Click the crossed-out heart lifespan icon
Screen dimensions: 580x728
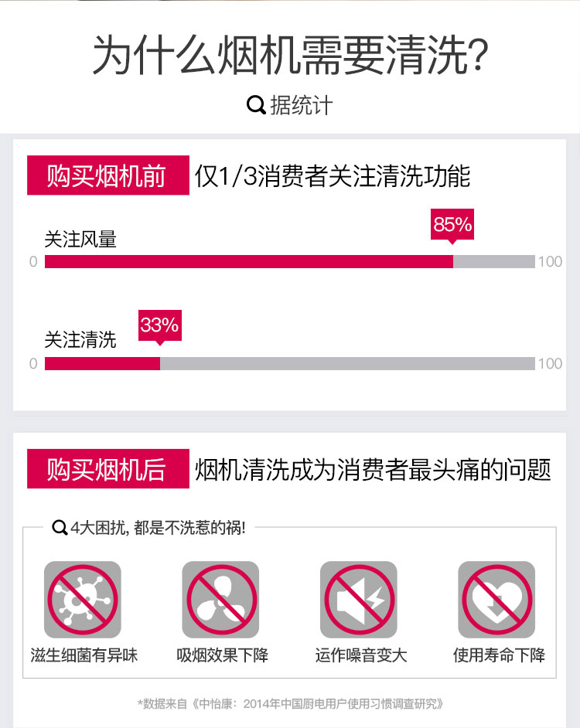click(x=496, y=600)
